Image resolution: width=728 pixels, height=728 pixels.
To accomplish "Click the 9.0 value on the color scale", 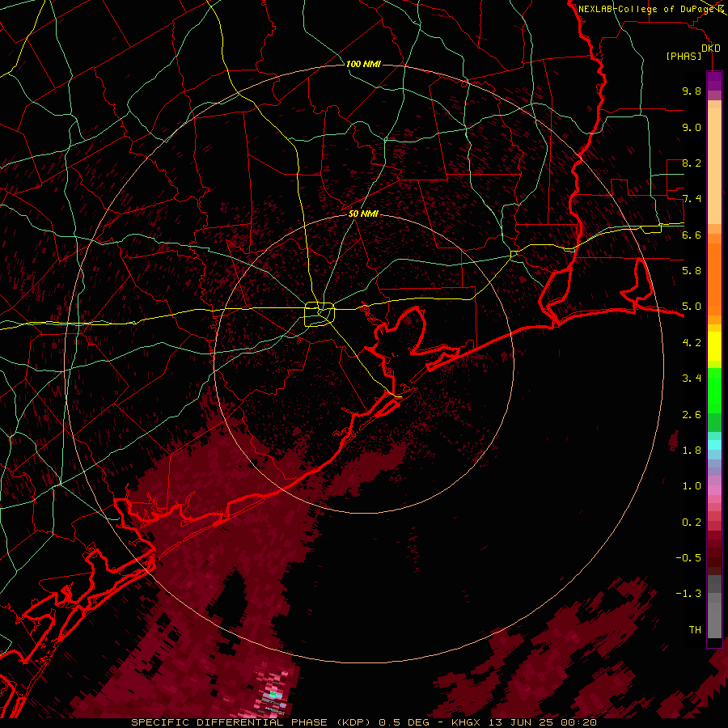I will [692, 127].
